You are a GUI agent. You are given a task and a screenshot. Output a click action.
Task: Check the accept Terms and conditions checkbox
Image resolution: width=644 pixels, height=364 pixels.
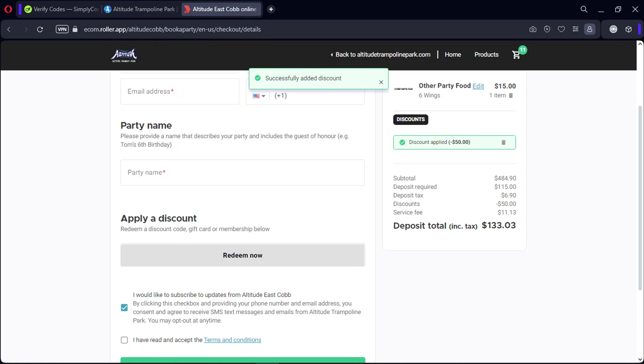click(x=125, y=340)
